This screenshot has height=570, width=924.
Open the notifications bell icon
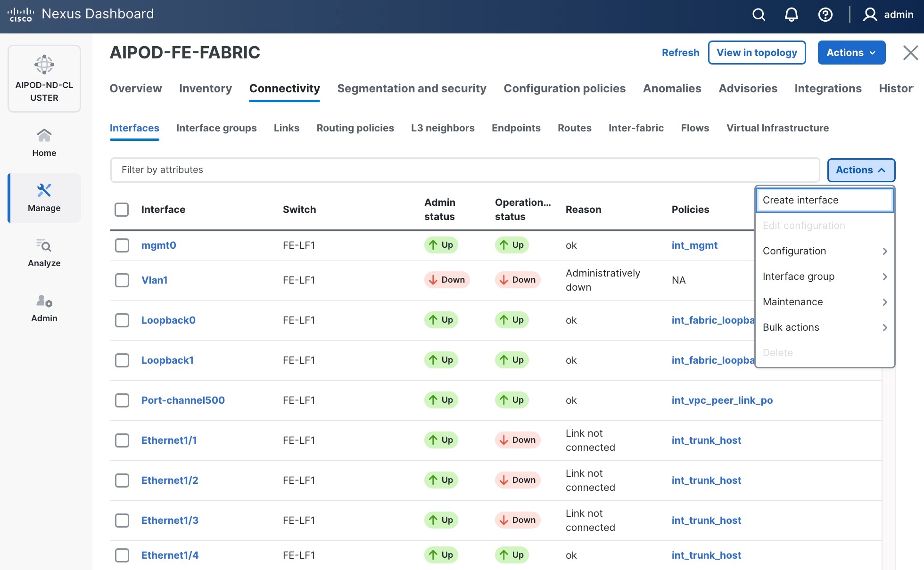coord(792,15)
